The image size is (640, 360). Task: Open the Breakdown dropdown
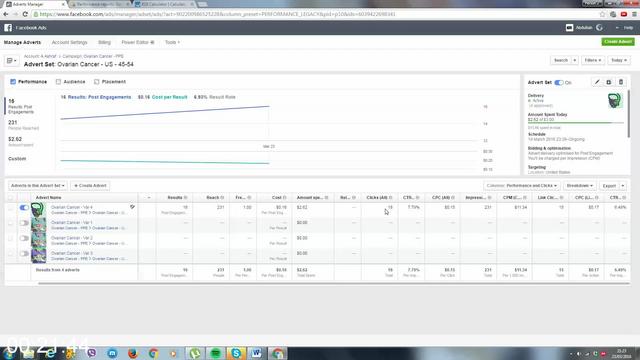580,186
